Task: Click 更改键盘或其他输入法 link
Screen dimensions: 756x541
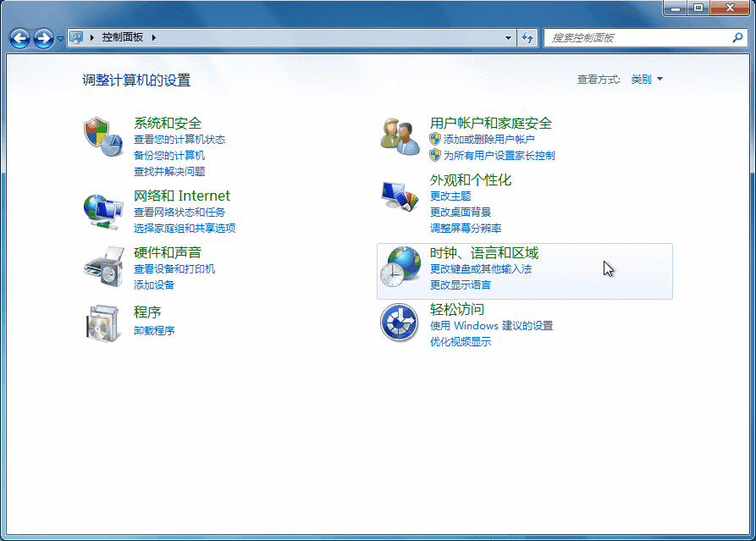Action: [481, 269]
